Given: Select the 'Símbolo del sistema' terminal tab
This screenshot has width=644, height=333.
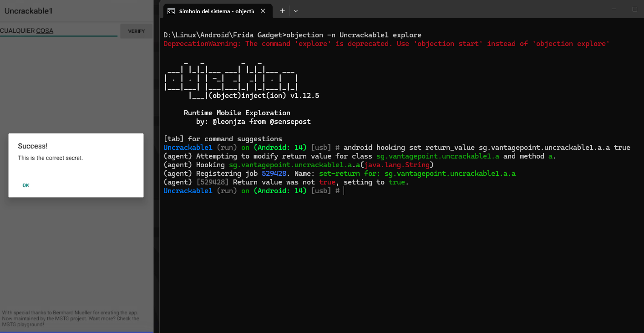Looking at the screenshot, I should point(218,11).
